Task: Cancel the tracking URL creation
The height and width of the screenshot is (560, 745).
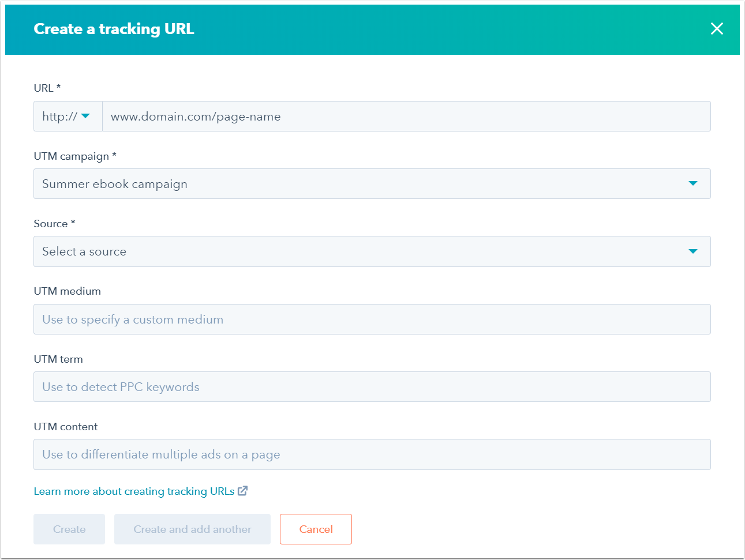Action: (316, 529)
